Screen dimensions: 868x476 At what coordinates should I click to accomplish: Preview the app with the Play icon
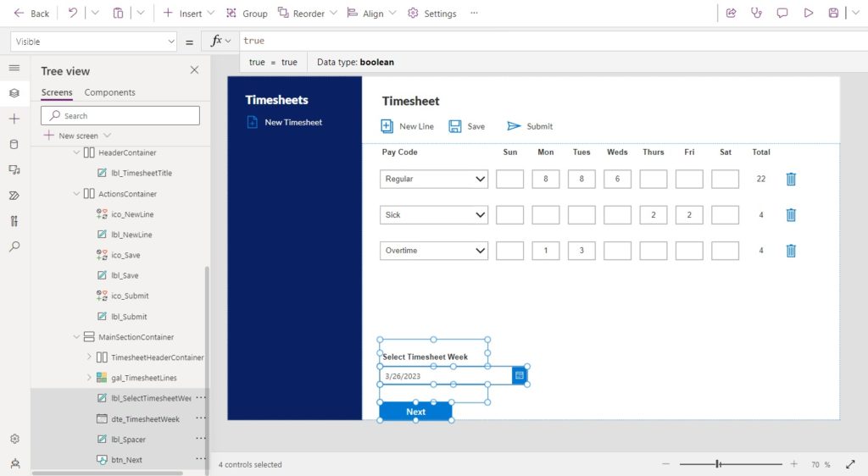pyautogui.click(x=808, y=13)
